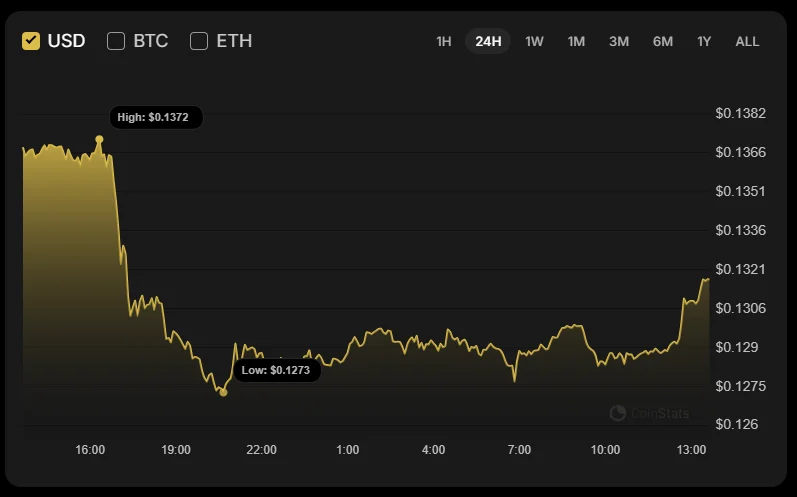The height and width of the screenshot is (497, 797).
Task: Click the low-point marker dot on chart
Action: [x=223, y=392]
